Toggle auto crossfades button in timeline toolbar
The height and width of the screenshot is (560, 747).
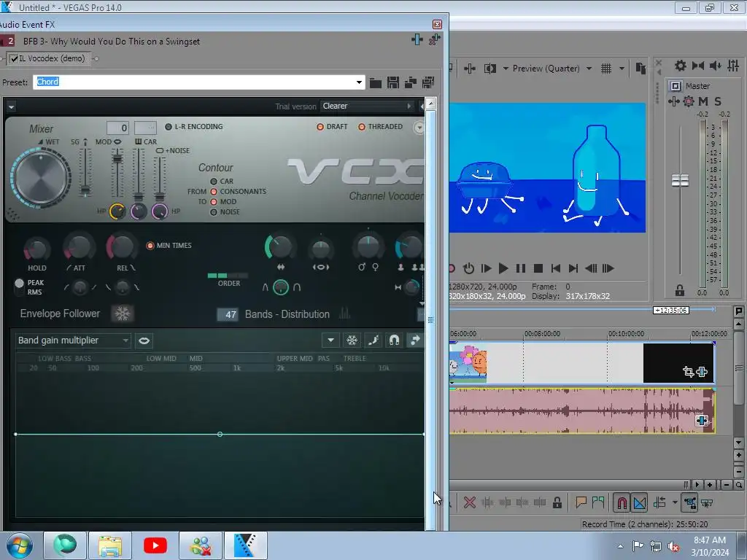tap(639, 502)
